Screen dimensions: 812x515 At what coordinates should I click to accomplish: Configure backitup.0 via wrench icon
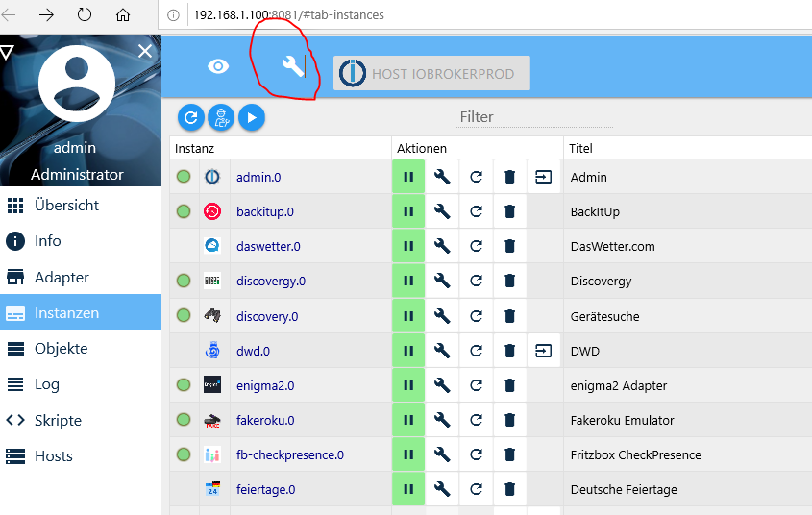pos(442,211)
